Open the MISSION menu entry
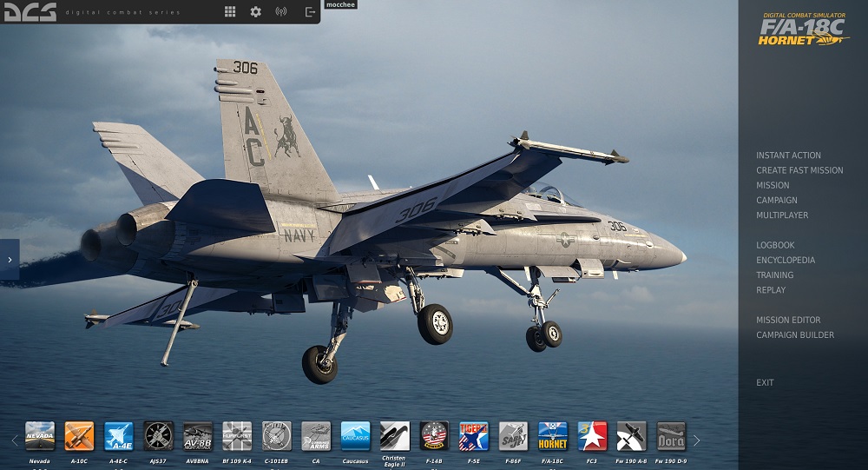The height and width of the screenshot is (470, 868). 773,185
